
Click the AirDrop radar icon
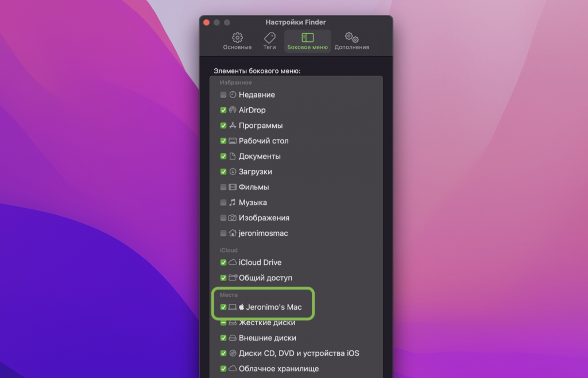point(233,110)
